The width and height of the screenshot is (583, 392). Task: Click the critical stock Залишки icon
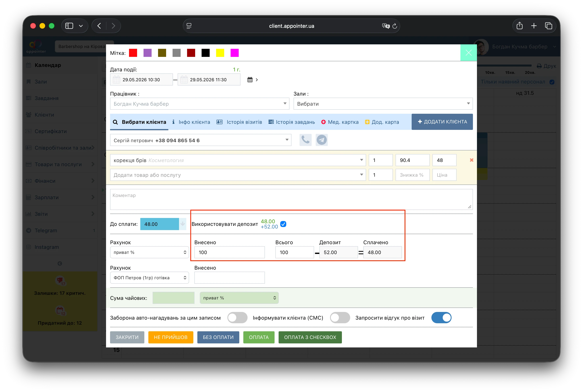pos(60,281)
